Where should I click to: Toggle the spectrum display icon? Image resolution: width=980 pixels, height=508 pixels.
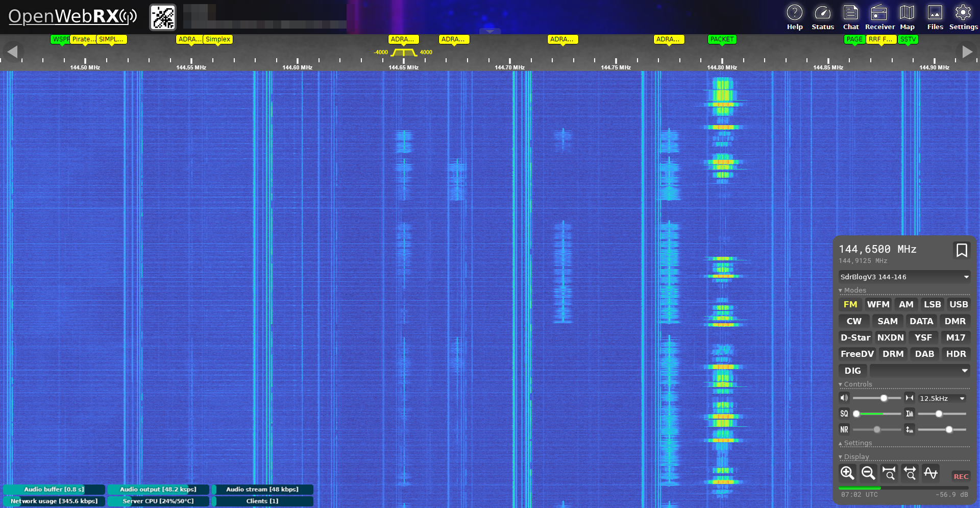[x=930, y=473]
